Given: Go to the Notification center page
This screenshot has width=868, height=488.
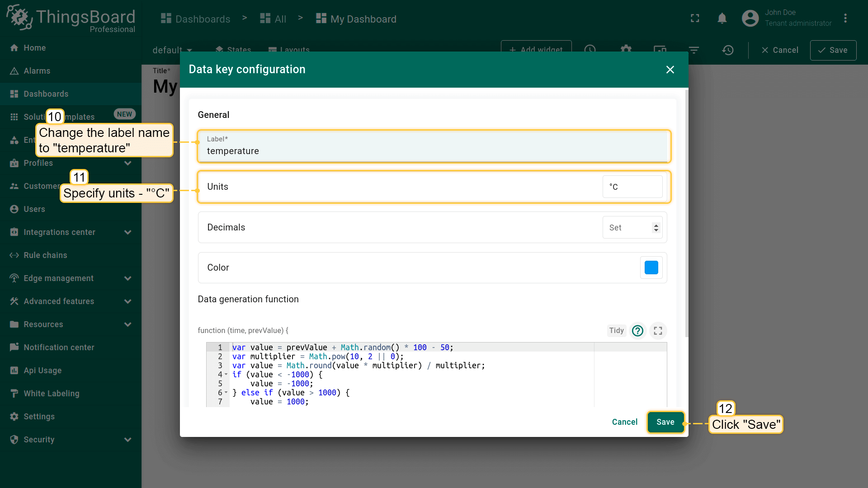Looking at the screenshot, I should click(x=59, y=347).
